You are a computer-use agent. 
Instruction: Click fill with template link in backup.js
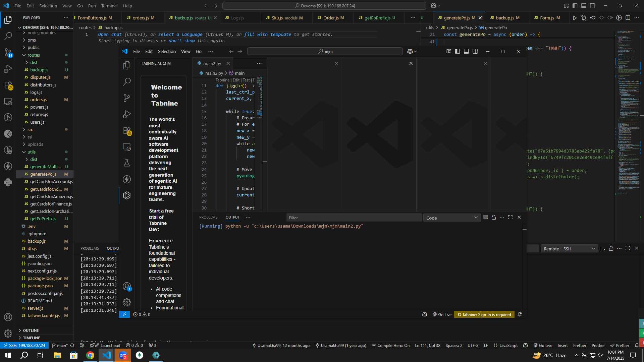(x=267, y=34)
